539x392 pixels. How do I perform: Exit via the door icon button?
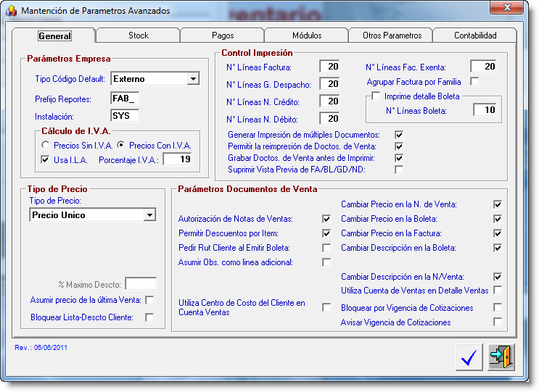coord(501,357)
